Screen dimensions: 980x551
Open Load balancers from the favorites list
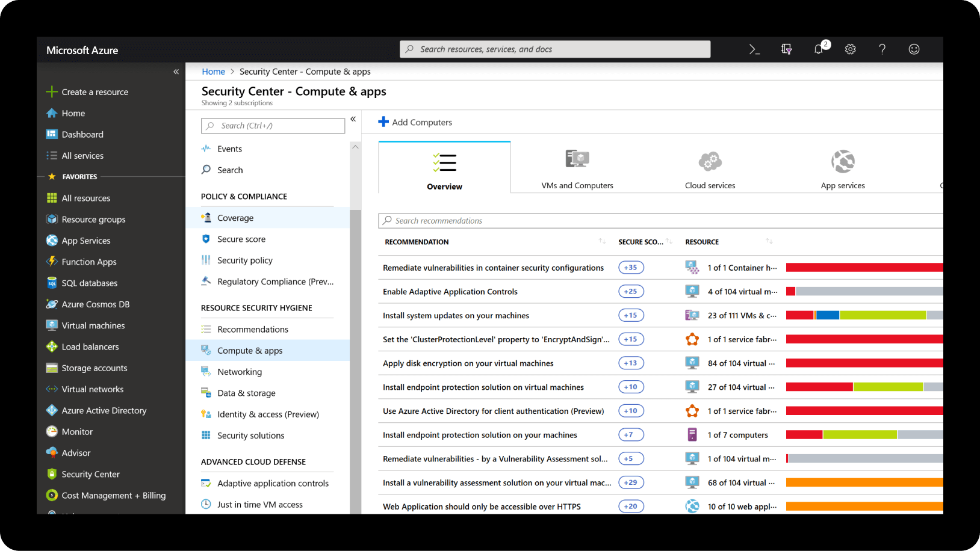tap(90, 346)
